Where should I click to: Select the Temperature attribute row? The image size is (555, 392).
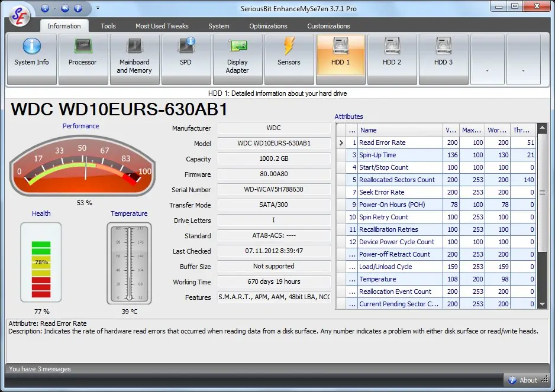click(x=435, y=279)
